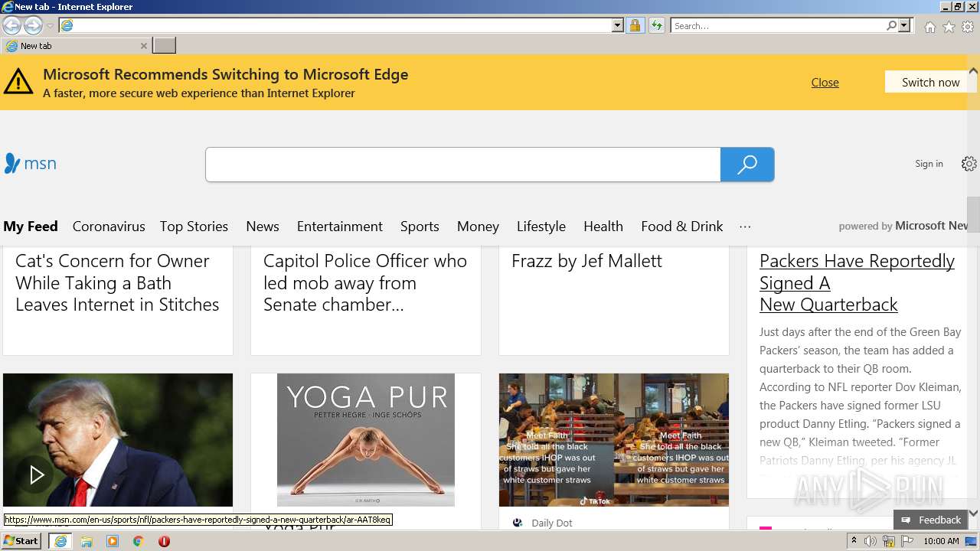
Task: Focus the MSN web search field
Action: (463, 165)
